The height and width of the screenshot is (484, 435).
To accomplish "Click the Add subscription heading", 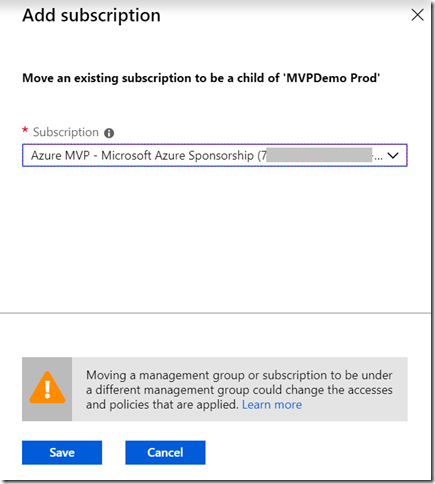I will point(91,16).
